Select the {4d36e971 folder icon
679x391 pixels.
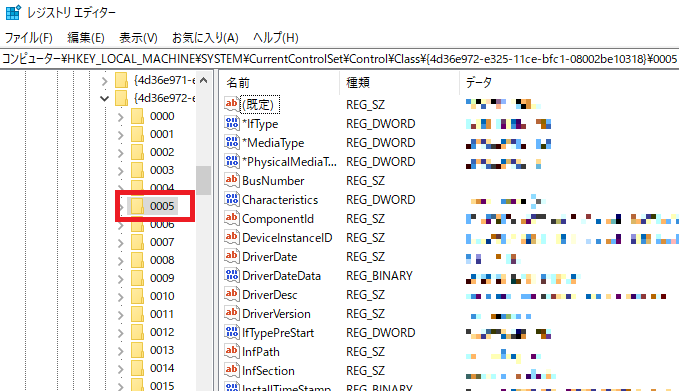121,80
